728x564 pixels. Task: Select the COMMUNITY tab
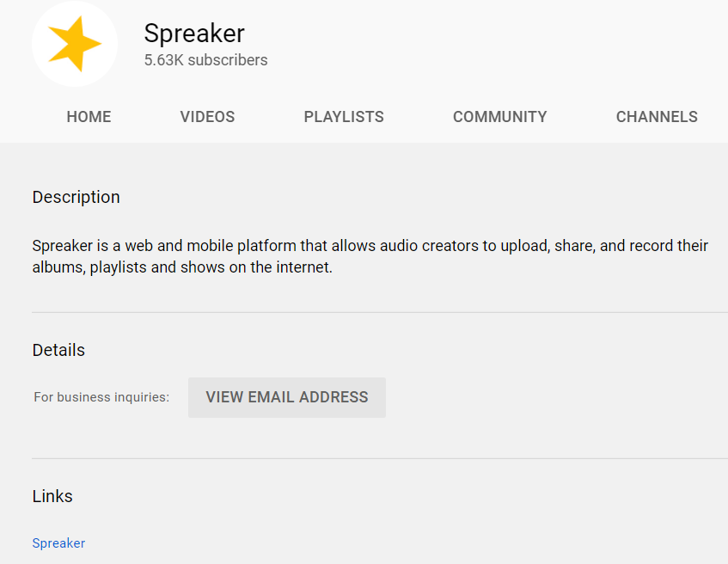(500, 117)
